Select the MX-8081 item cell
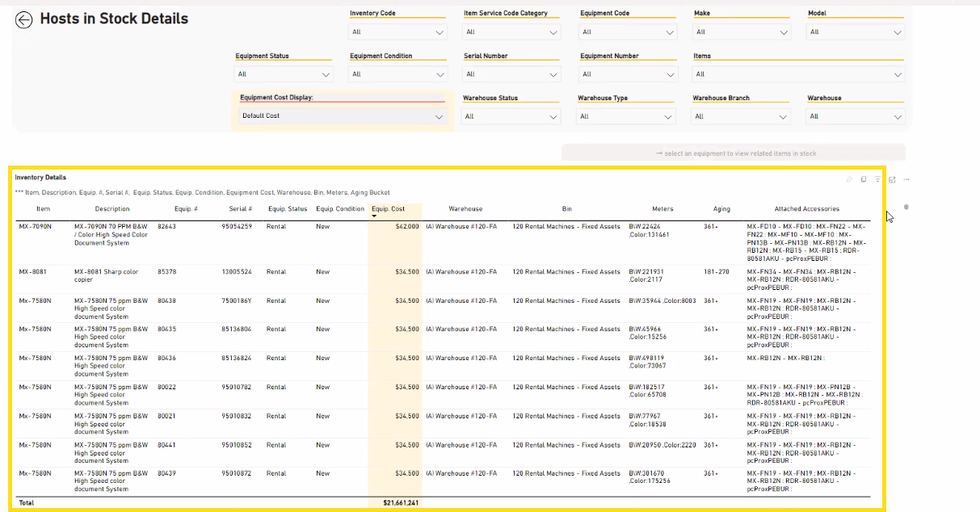Screen dimensions: 980x512 click(x=32, y=272)
